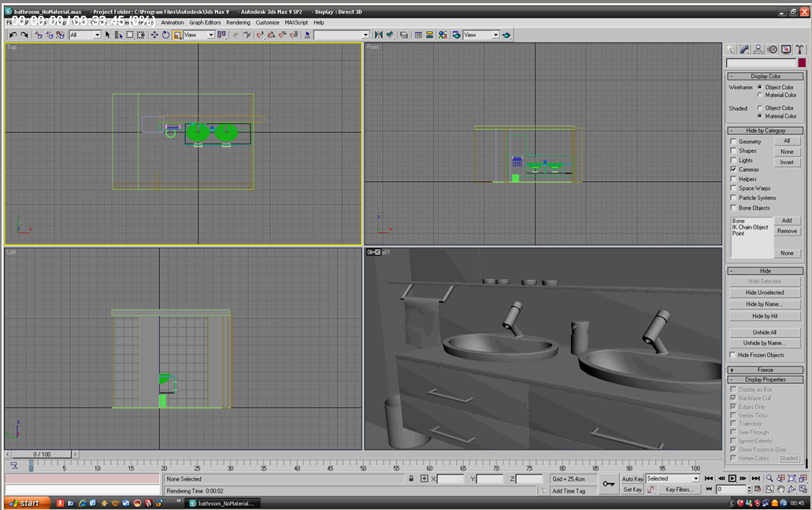This screenshot has height=510, width=812.
Task: Click the Undo arrow in the main toolbar
Action: [x=13, y=35]
